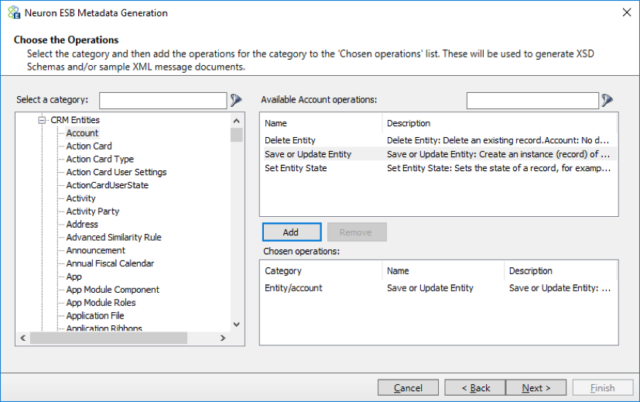Sort available operations by Description column

[500, 123]
